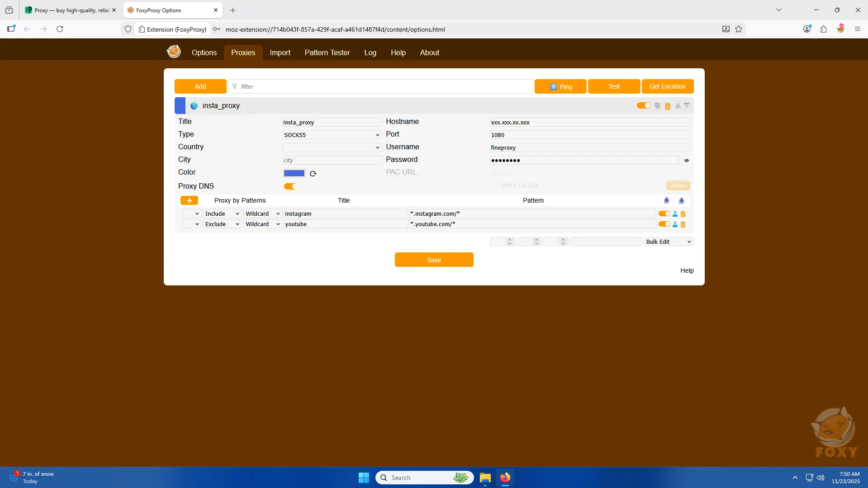This screenshot has width=868, height=488.
Task: Open the Log tab
Action: (370, 52)
